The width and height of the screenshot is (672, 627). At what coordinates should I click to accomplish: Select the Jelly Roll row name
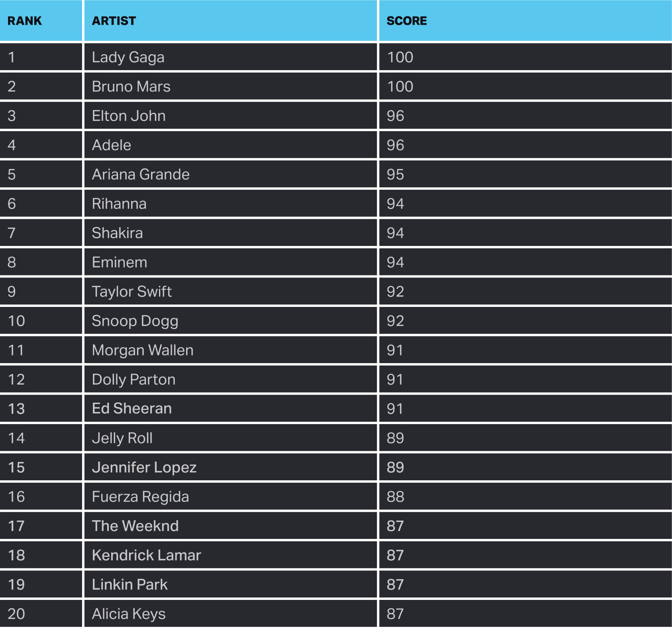coord(122,438)
